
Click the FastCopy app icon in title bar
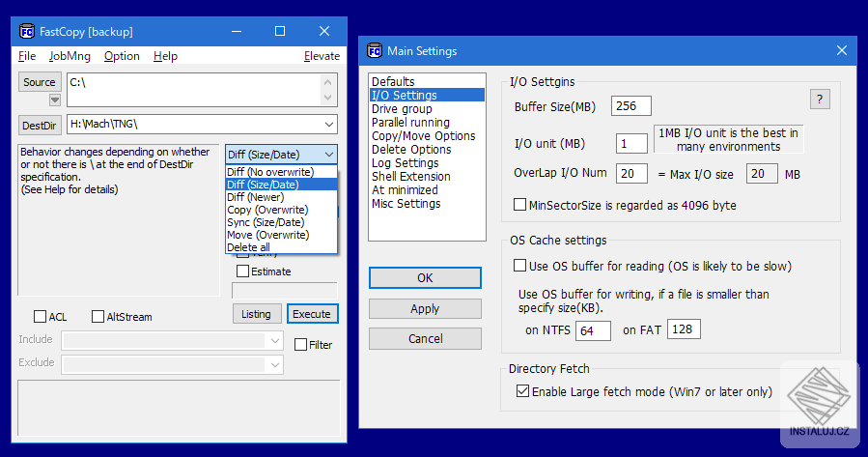[27, 32]
